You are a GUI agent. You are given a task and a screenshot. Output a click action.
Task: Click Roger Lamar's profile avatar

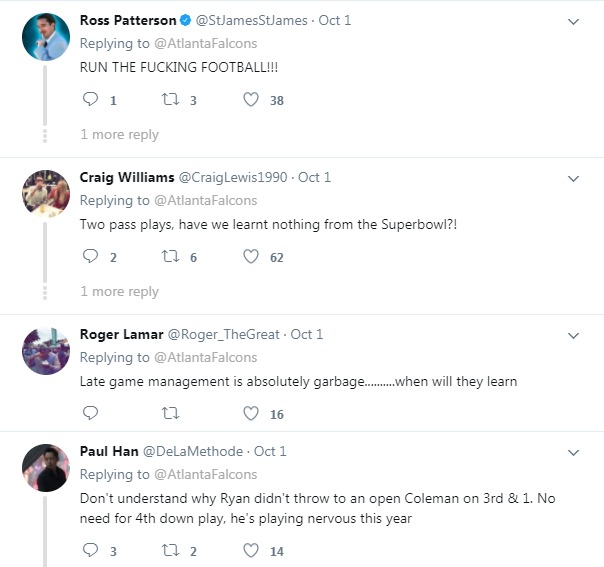tap(45, 351)
